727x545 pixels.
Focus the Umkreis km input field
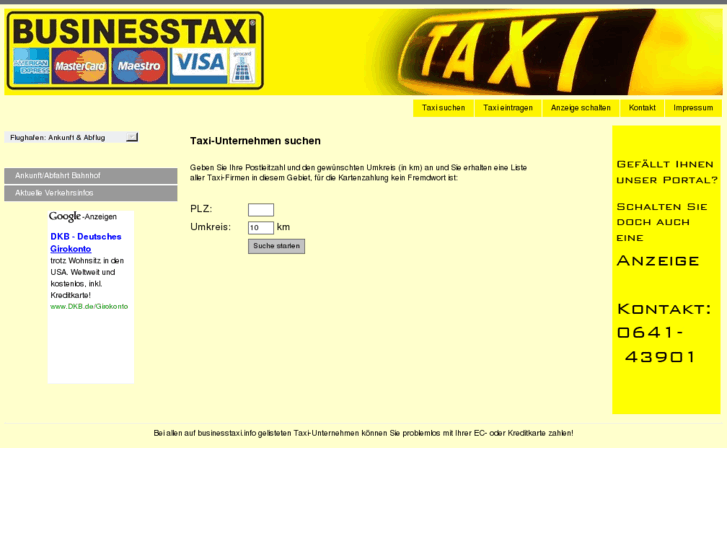[261, 228]
